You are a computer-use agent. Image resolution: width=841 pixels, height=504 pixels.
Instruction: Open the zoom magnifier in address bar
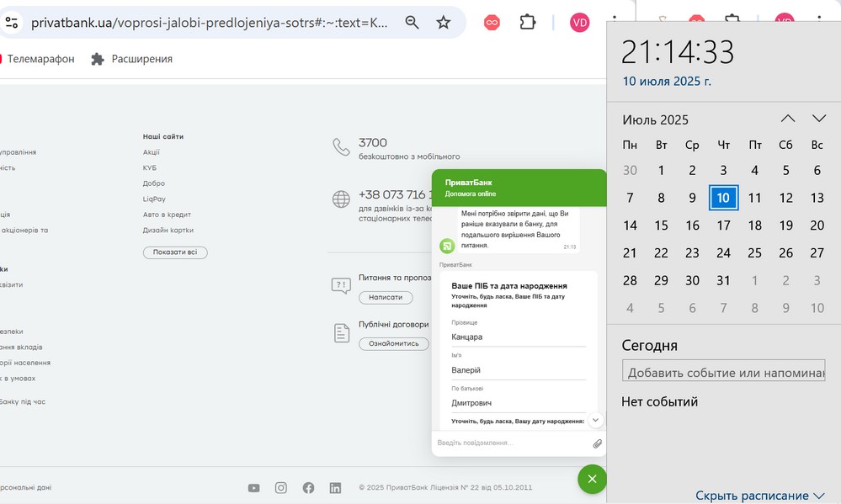412,23
